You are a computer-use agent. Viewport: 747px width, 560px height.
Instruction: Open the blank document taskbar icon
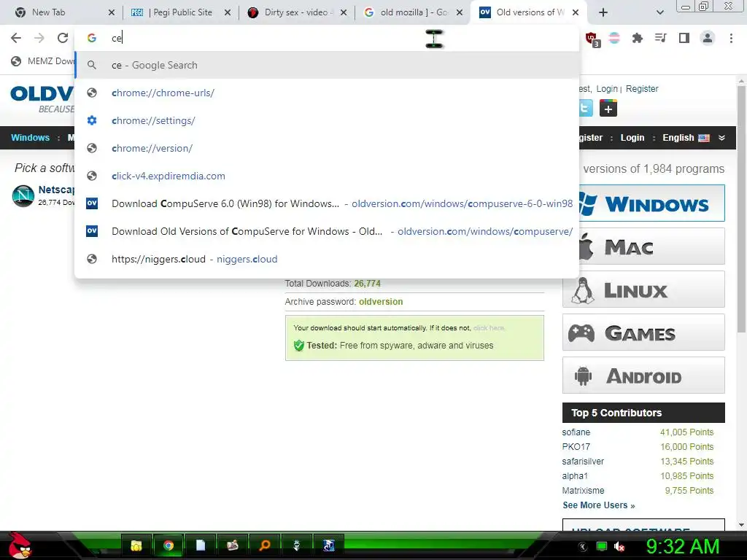pos(201,545)
